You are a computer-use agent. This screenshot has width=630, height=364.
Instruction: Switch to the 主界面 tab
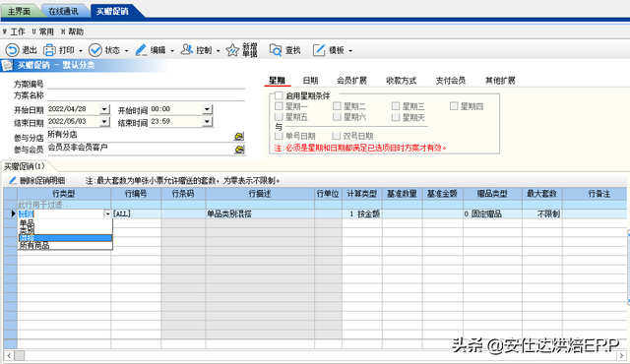point(20,11)
